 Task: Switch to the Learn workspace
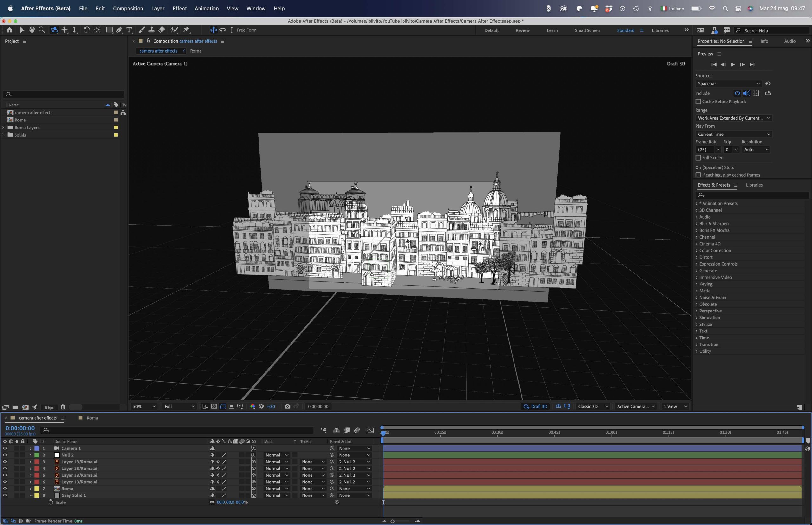tap(552, 30)
